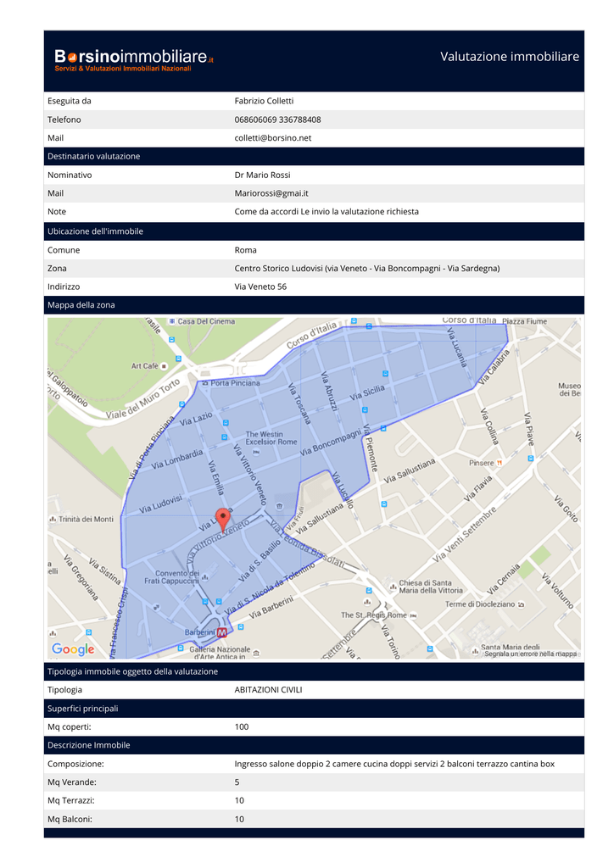Click the Mariorossi@gmai.it email address
614x868 pixels.
pos(271,193)
